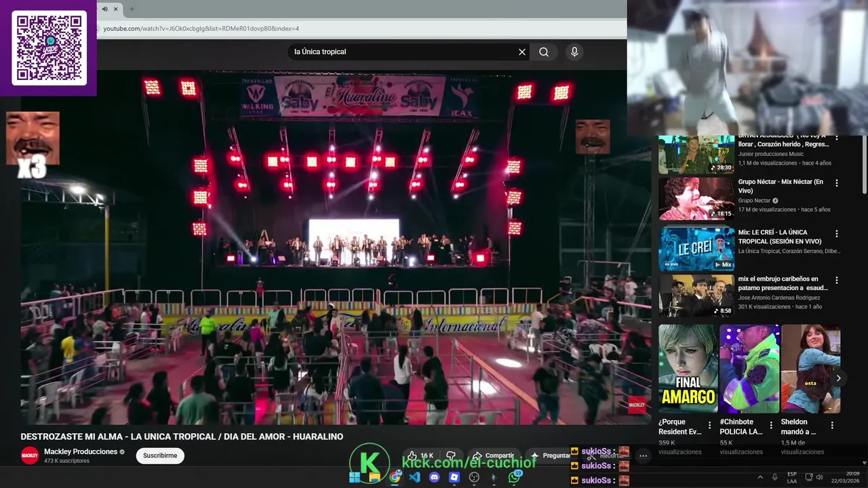Open Mackley Producciones channel name

81,451
